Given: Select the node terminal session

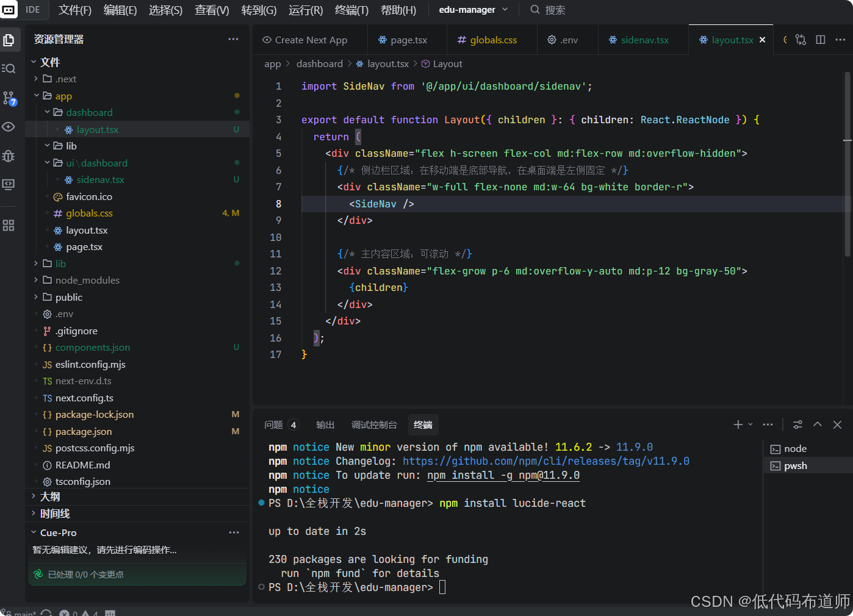Looking at the screenshot, I should click(x=808, y=449).
